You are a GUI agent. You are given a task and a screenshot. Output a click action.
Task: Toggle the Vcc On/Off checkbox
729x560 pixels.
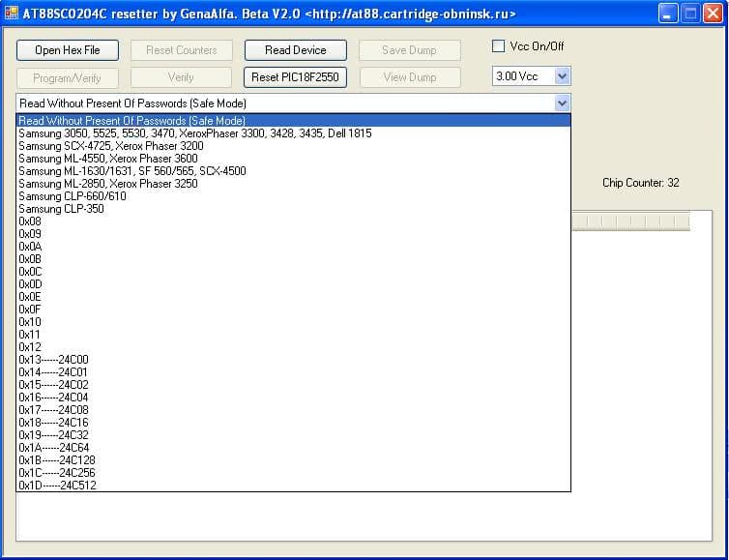coord(498,46)
